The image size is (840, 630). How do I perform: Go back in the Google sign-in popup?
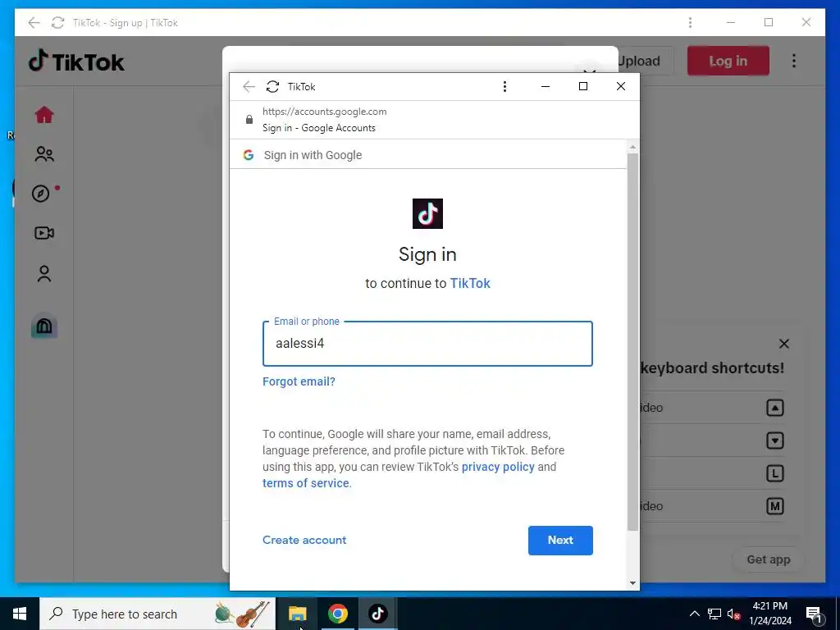[x=249, y=87]
